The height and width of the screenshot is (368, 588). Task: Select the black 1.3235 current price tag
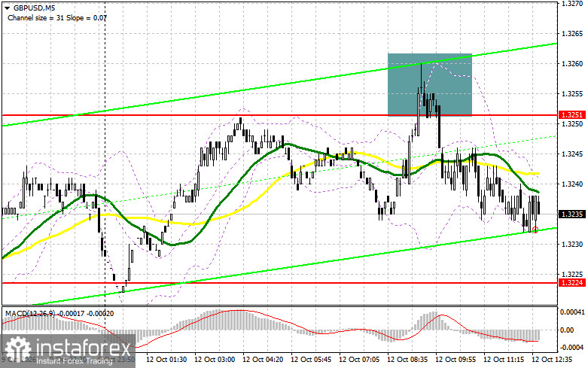(572, 214)
